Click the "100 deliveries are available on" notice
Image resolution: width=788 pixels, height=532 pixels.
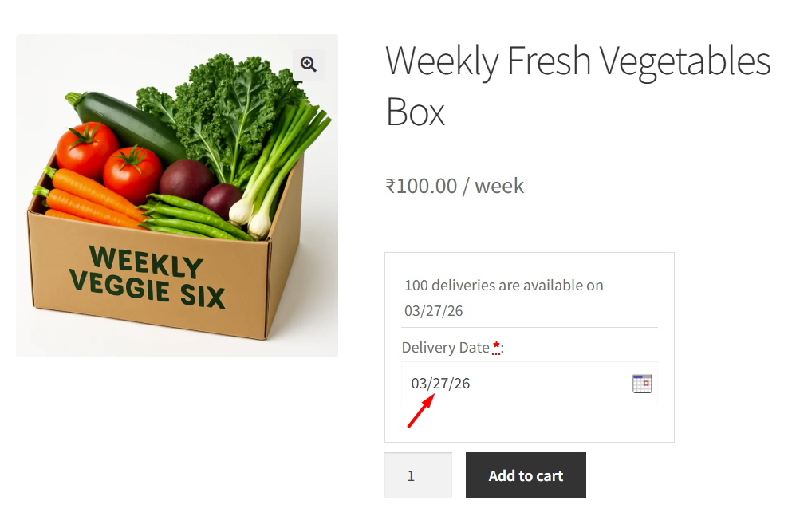(x=503, y=286)
